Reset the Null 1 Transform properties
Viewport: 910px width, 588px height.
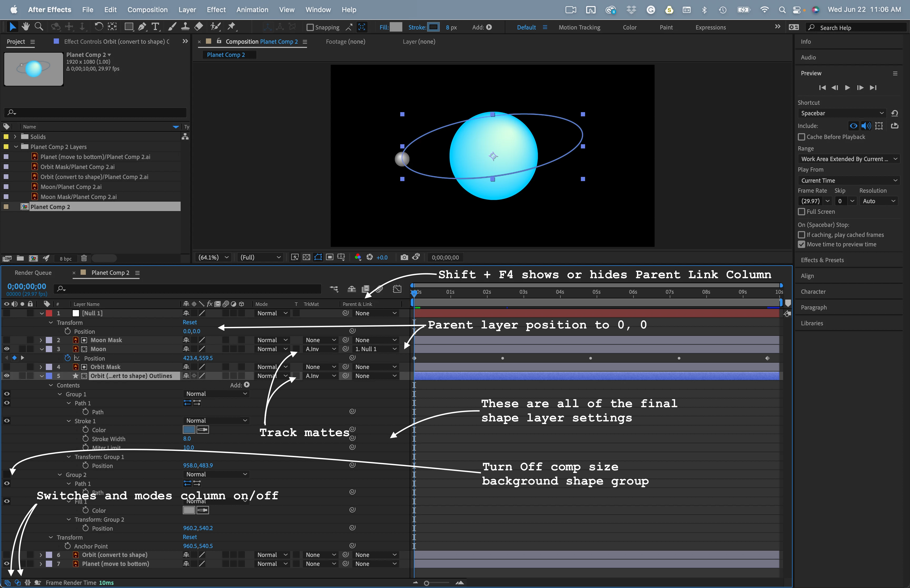click(190, 322)
